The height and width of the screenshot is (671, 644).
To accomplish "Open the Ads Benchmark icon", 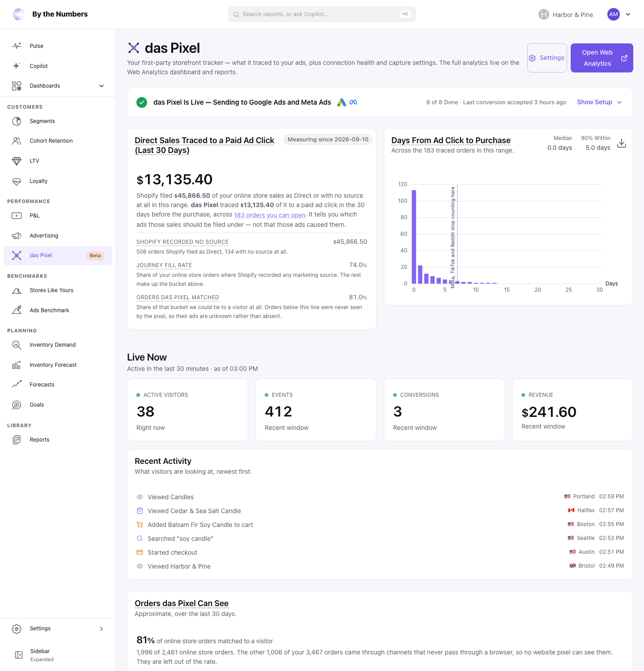I will point(17,310).
